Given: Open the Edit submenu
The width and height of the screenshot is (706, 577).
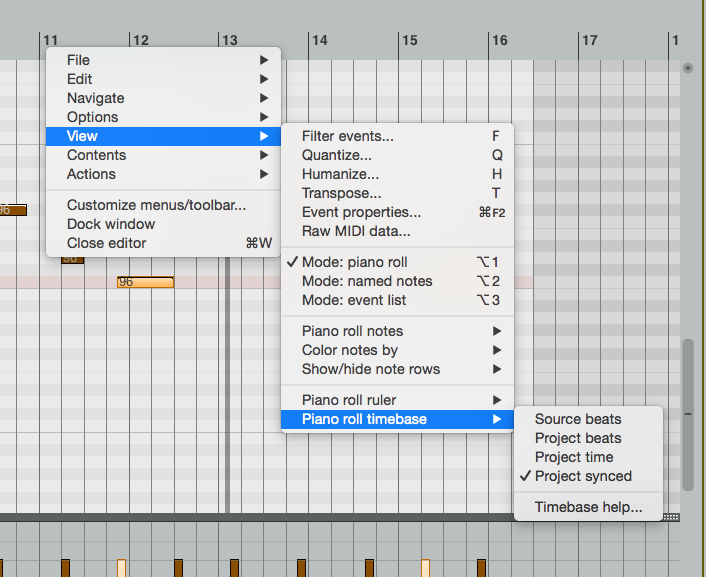Looking at the screenshot, I should [x=80, y=79].
